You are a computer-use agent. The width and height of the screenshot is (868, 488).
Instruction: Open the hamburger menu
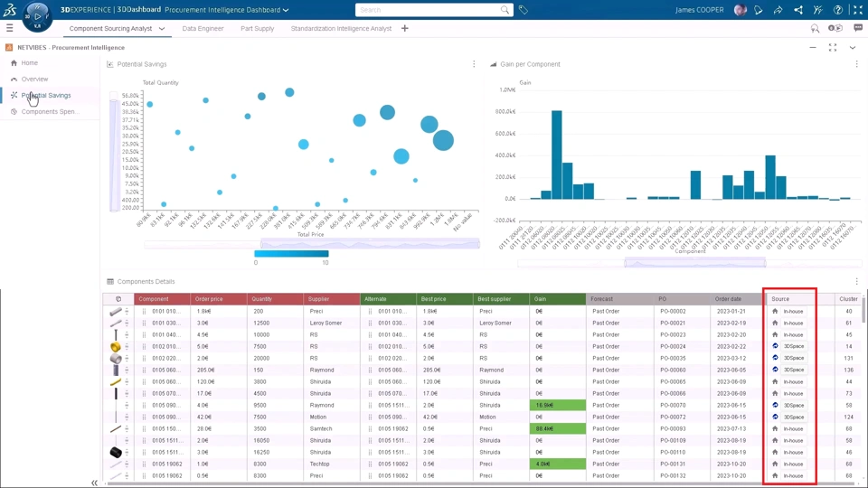9,28
